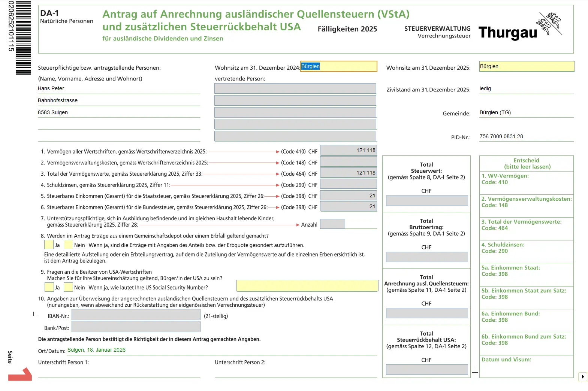Click the Total Steuerrückbehalt USA CHF field
Image resolution: width=588 pixels, height=391 pixels.
(x=426, y=370)
